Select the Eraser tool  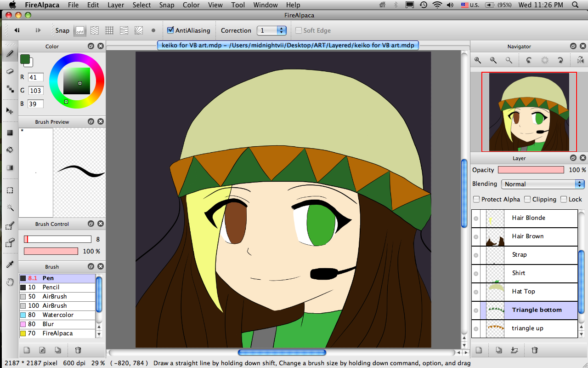(10, 71)
